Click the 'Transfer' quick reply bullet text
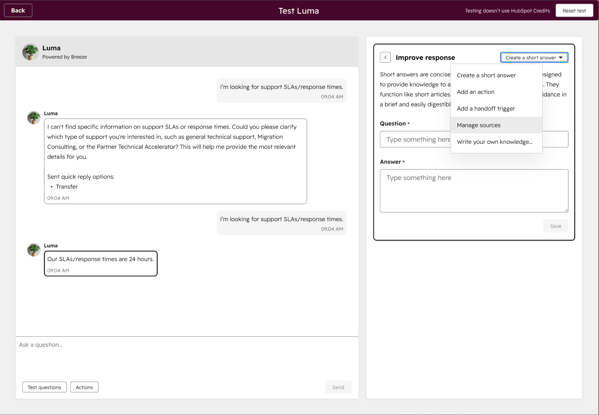 66,186
